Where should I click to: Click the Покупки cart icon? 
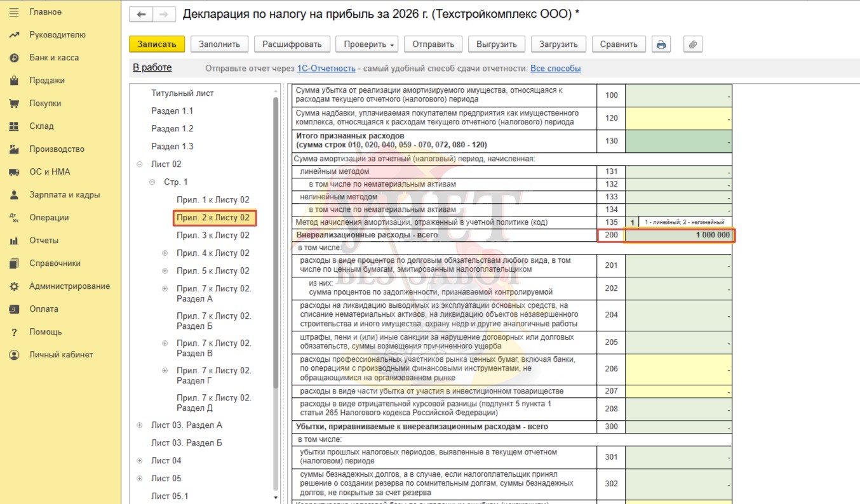14,103
